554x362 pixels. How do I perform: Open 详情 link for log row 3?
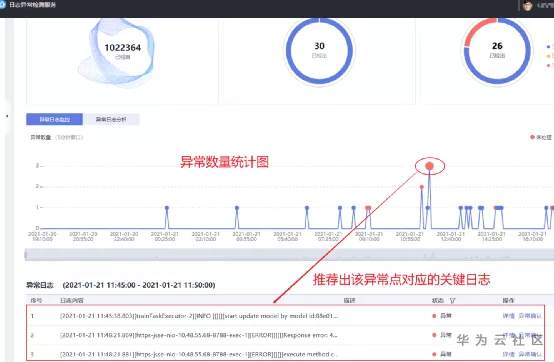pyautogui.click(x=508, y=354)
